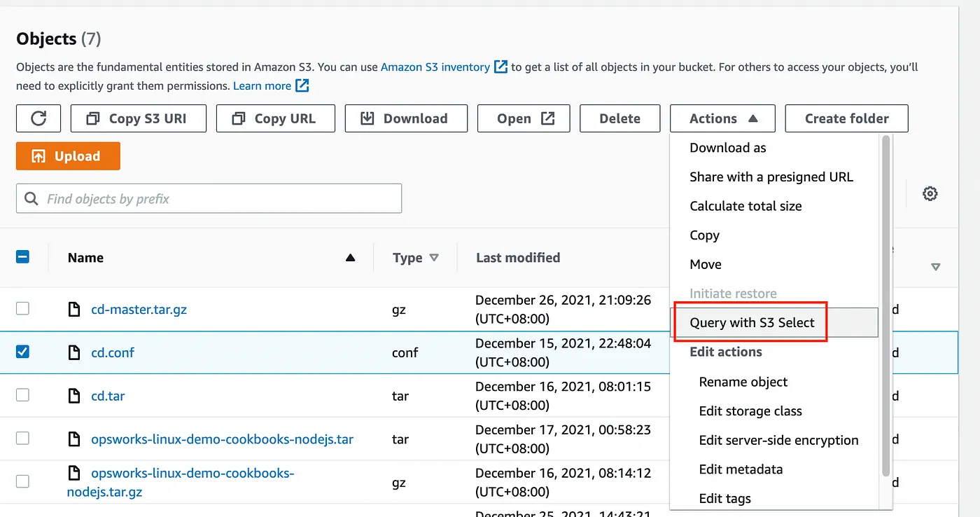
Task: Click the file icon beside cd-master.tar.gz
Action: pyautogui.click(x=74, y=309)
